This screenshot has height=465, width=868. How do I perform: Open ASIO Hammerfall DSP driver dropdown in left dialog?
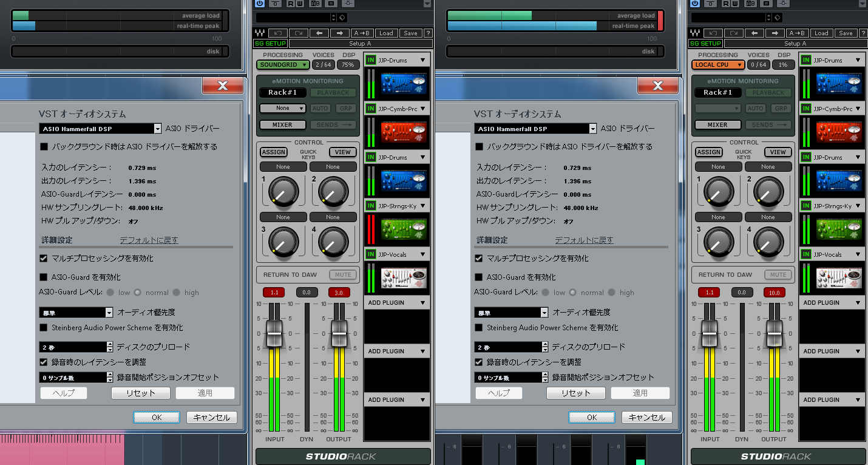158,129
